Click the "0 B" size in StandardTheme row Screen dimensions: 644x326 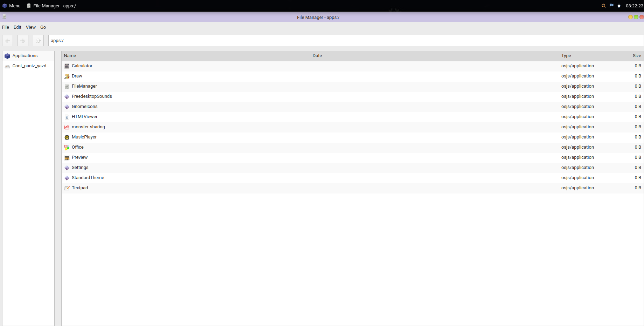point(638,178)
